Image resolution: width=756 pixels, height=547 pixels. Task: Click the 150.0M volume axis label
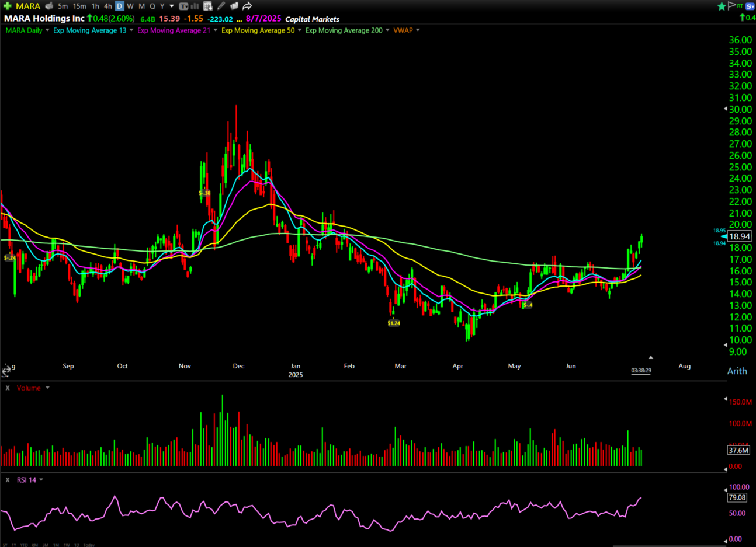(x=741, y=402)
